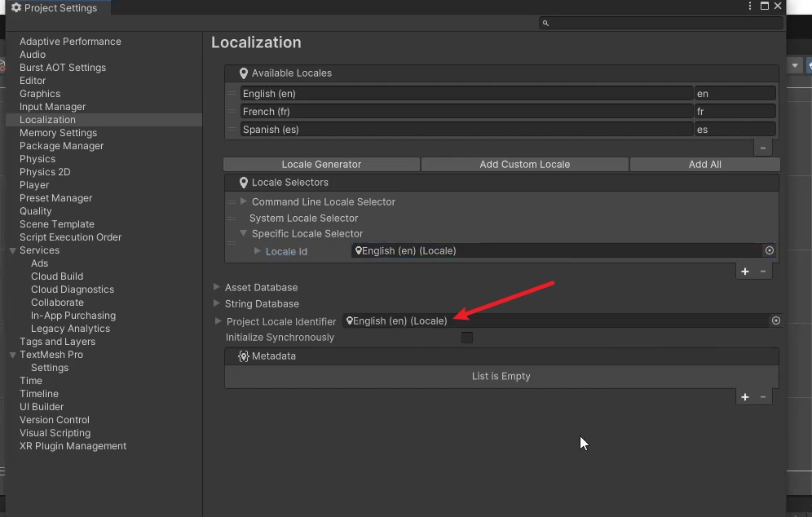Click the Spanish (es) locale name field
Image resolution: width=812 pixels, height=517 pixels.
[466, 130]
